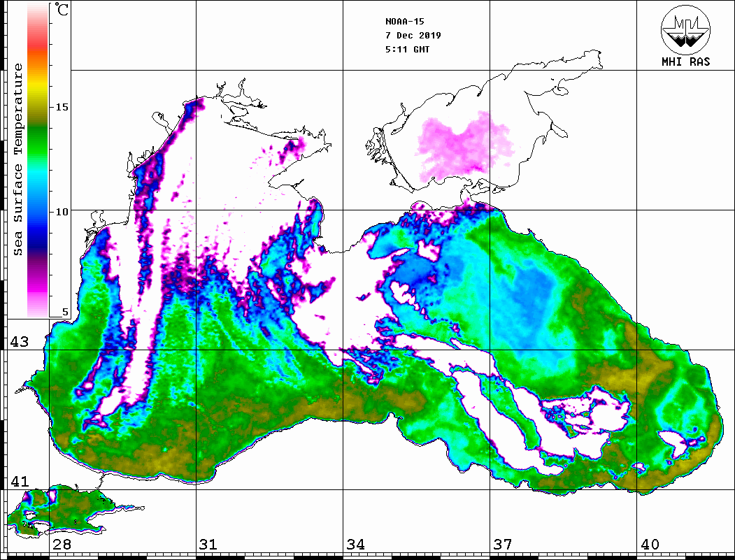
Task: Click latitude label 43
Action: (x=19, y=342)
